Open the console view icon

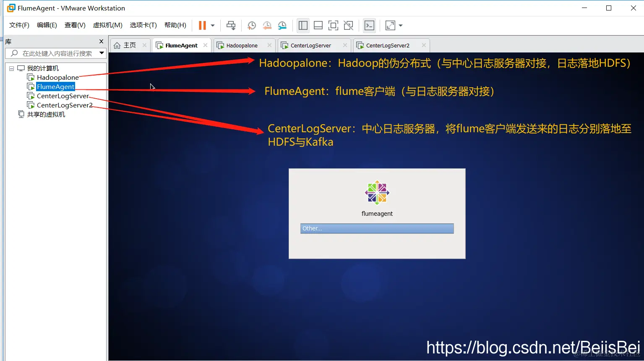(x=369, y=25)
